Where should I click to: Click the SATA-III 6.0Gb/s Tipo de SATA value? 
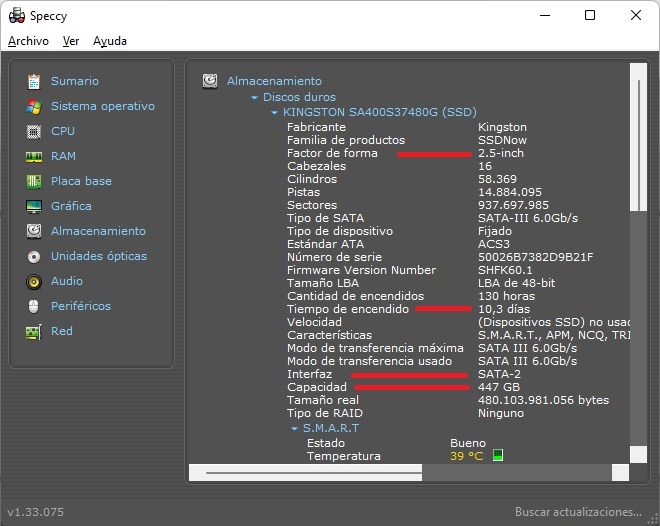(528, 218)
